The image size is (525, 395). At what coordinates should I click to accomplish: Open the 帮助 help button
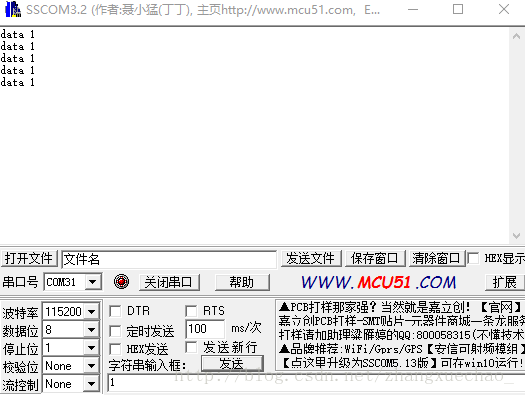[x=242, y=282]
